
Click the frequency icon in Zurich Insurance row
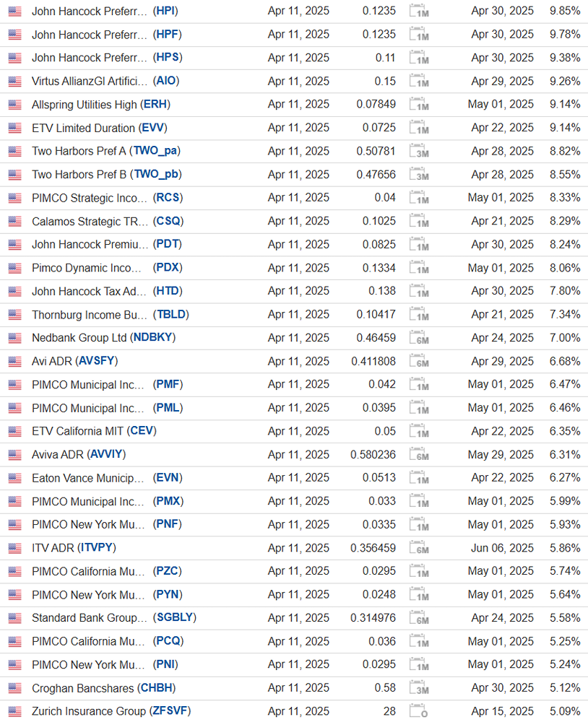pyautogui.click(x=419, y=711)
